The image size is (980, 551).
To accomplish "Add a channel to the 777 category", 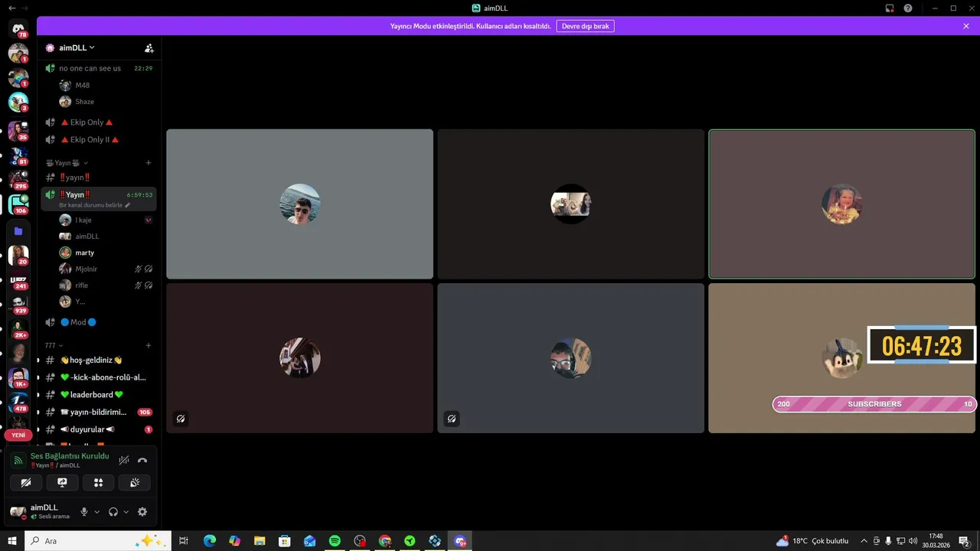I will click(x=149, y=346).
